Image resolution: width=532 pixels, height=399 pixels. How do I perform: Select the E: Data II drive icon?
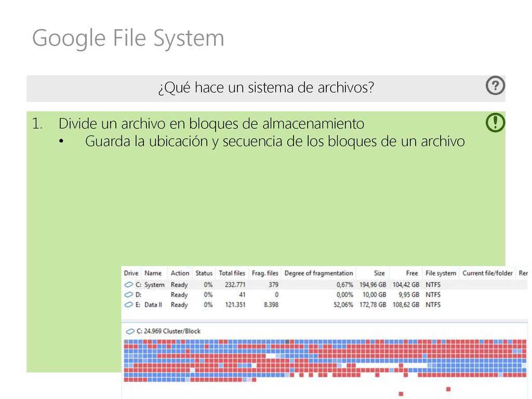point(129,304)
